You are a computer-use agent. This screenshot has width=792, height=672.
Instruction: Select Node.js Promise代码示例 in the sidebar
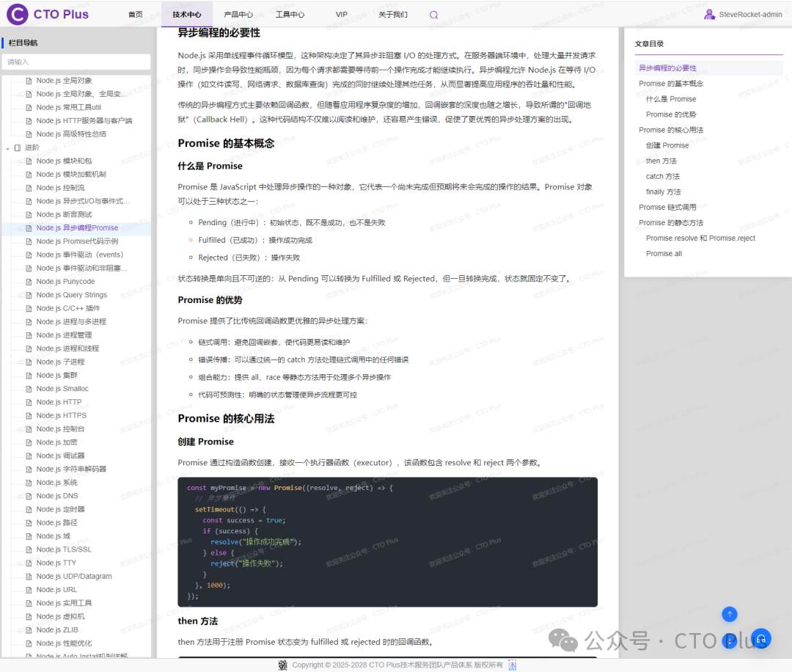[x=78, y=241]
